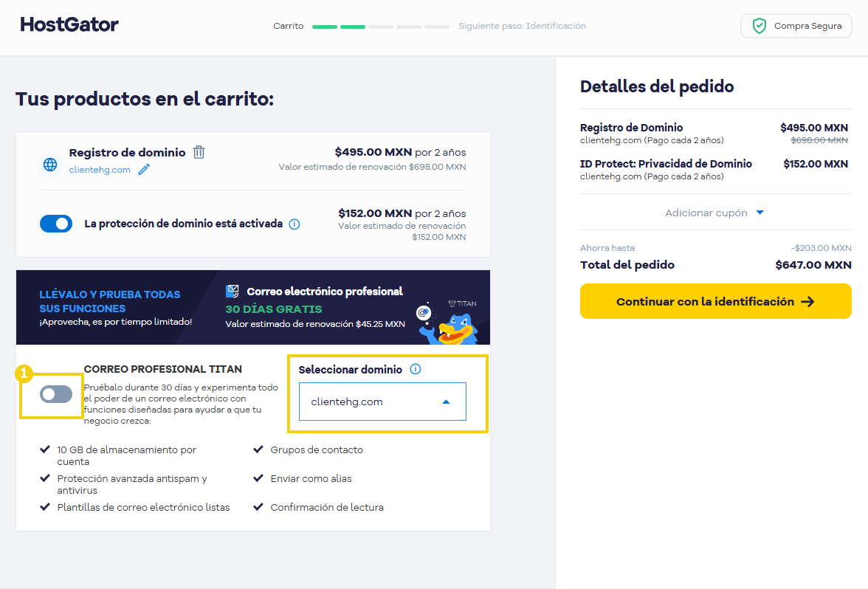Click the green shield Compra Segura icon

coord(759,25)
